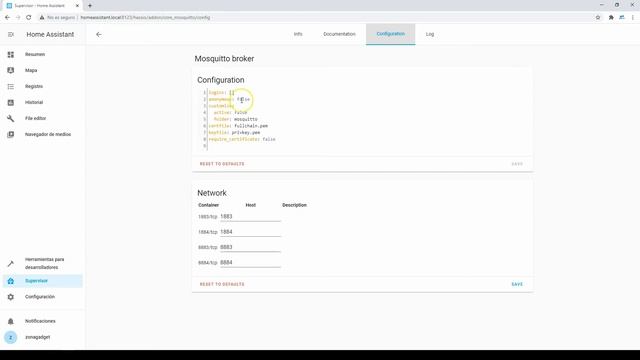Select the Supervisor icon in sidebar

11,281
